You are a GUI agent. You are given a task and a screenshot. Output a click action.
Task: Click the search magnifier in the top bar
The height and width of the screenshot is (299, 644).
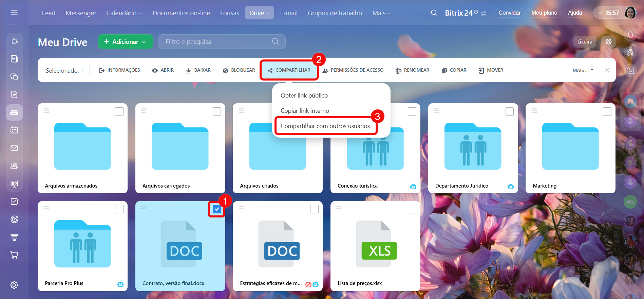pyautogui.click(x=434, y=13)
